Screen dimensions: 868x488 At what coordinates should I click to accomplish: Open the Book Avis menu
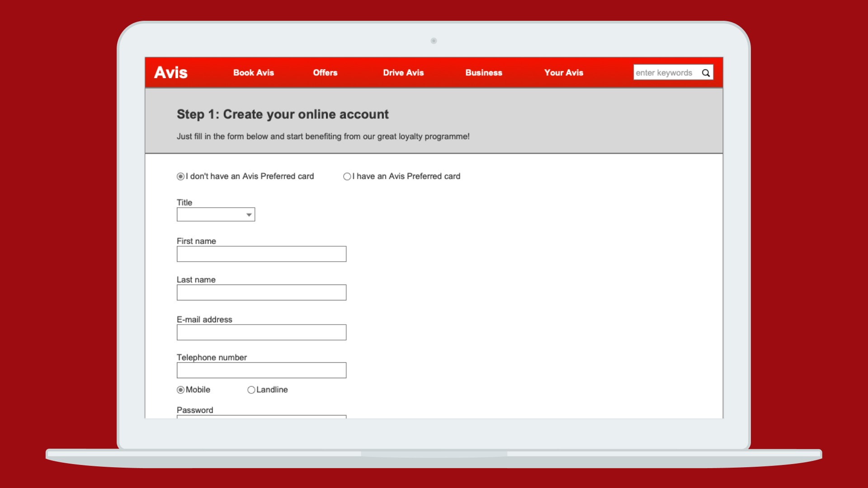click(x=254, y=73)
